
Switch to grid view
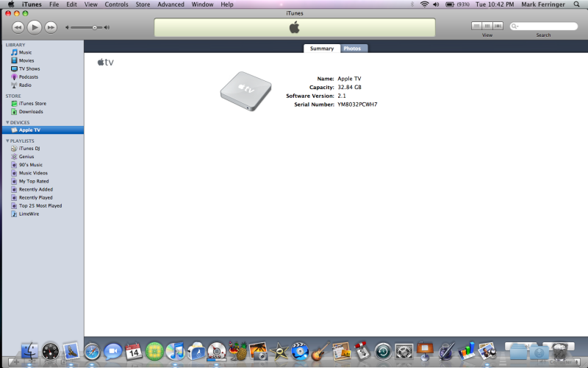point(487,26)
